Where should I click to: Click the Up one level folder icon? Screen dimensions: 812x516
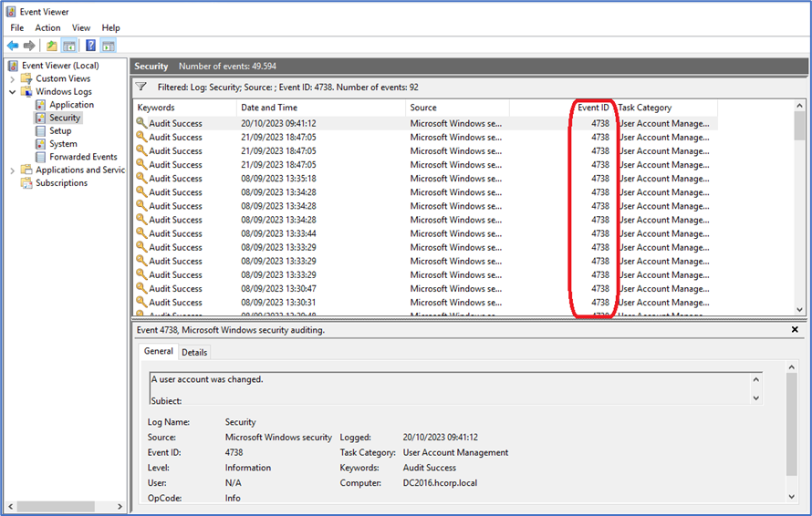52,46
